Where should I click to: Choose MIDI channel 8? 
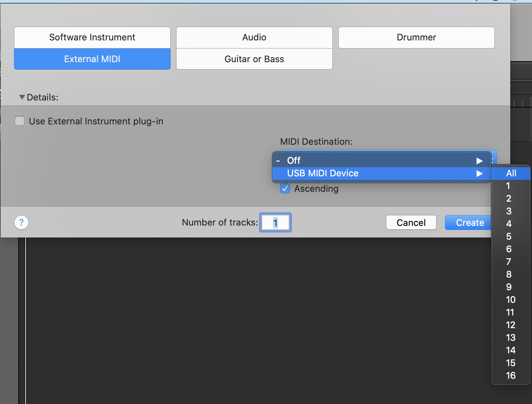pyautogui.click(x=511, y=274)
